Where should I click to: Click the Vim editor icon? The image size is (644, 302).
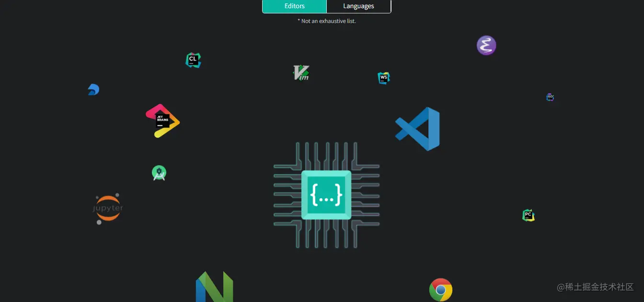pyautogui.click(x=301, y=73)
